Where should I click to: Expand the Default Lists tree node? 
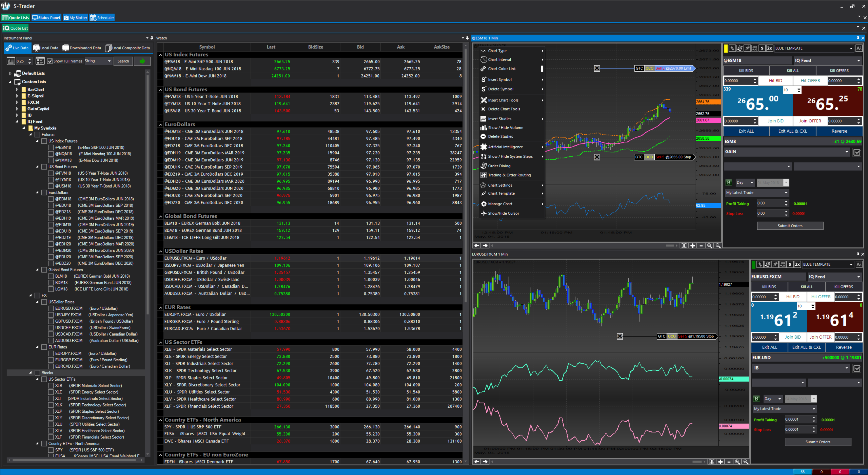click(10, 73)
